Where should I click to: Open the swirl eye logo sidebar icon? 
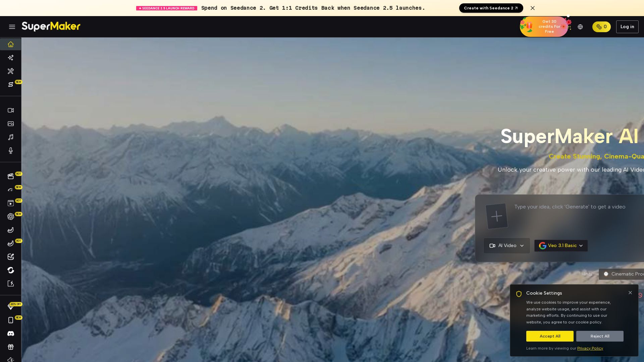pos(11,270)
